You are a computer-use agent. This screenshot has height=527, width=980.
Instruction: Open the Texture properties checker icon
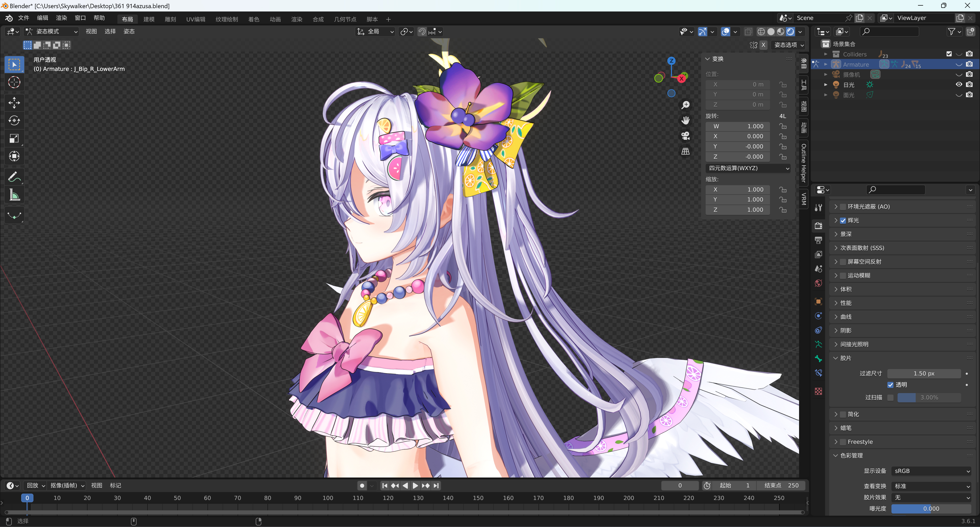coord(818,391)
